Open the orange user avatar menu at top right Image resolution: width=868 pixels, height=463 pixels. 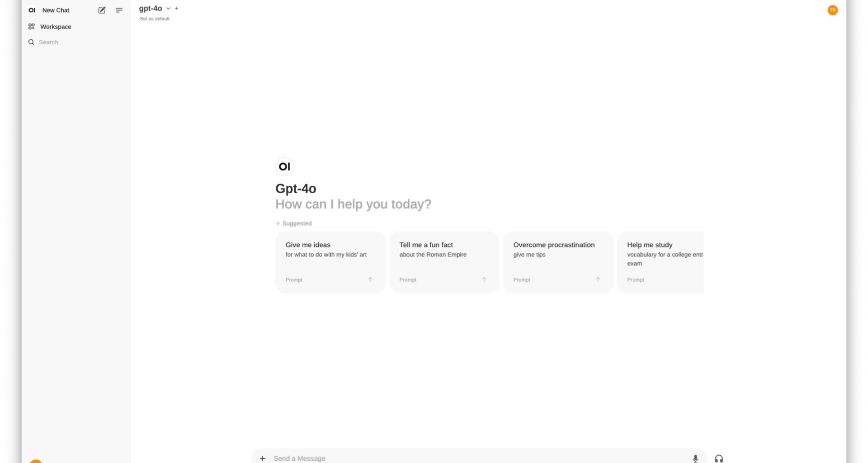[832, 10]
